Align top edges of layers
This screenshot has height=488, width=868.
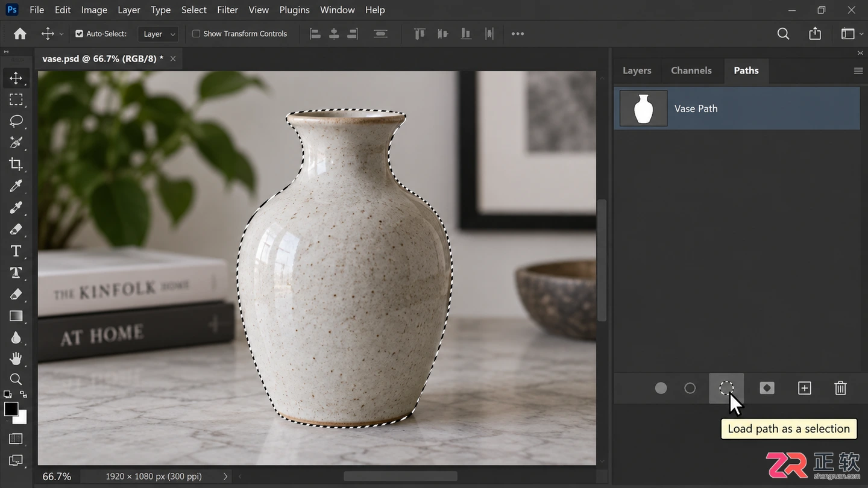420,34
